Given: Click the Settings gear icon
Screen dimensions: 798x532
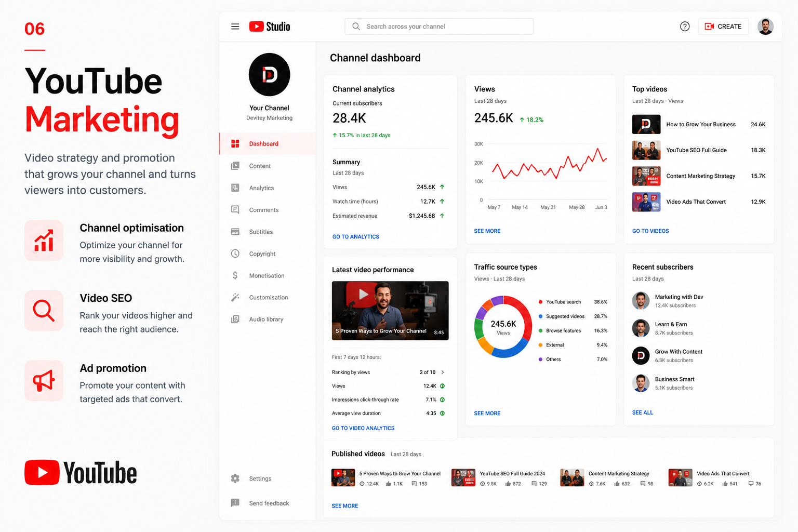Looking at the screenshot, I should [235, 478].
